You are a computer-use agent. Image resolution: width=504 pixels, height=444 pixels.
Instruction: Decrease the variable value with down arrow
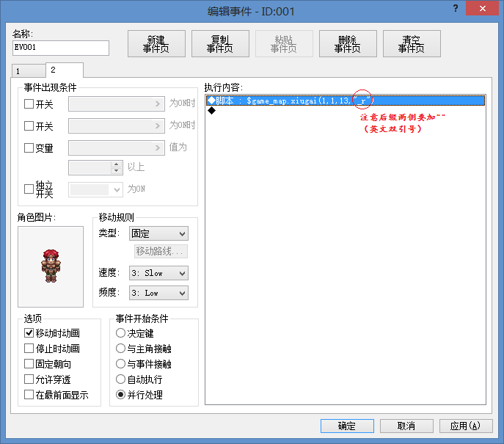(117, 171)
